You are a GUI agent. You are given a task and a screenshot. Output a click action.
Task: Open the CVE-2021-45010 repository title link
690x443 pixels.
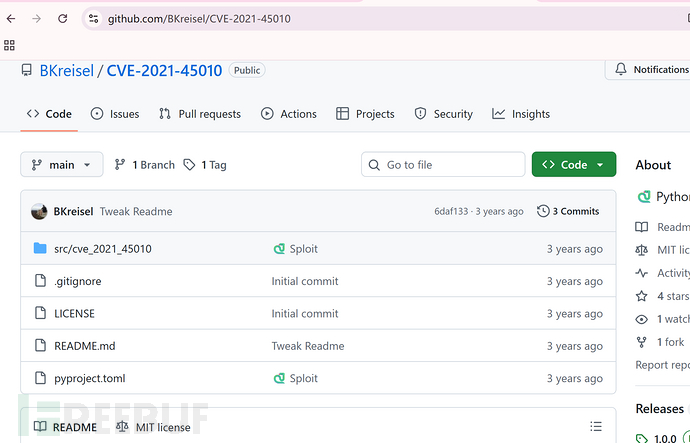click(x=164, y=70)
